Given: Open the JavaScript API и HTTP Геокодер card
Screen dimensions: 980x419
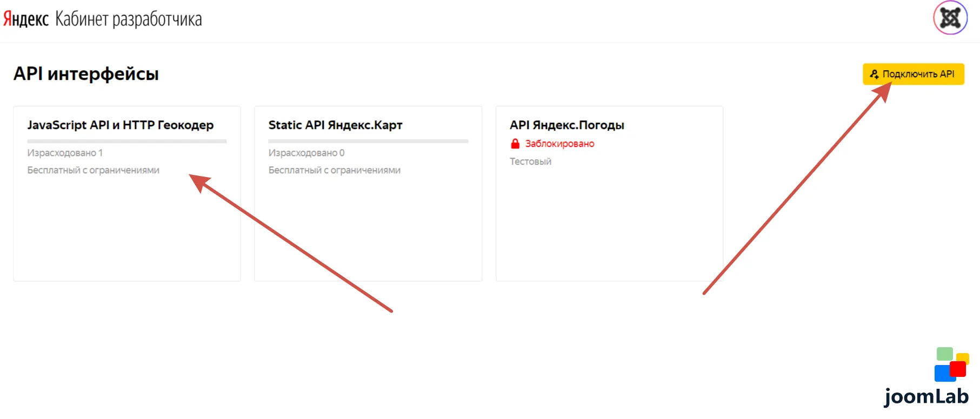Looking at the screenshot, I should pos(127,193).
